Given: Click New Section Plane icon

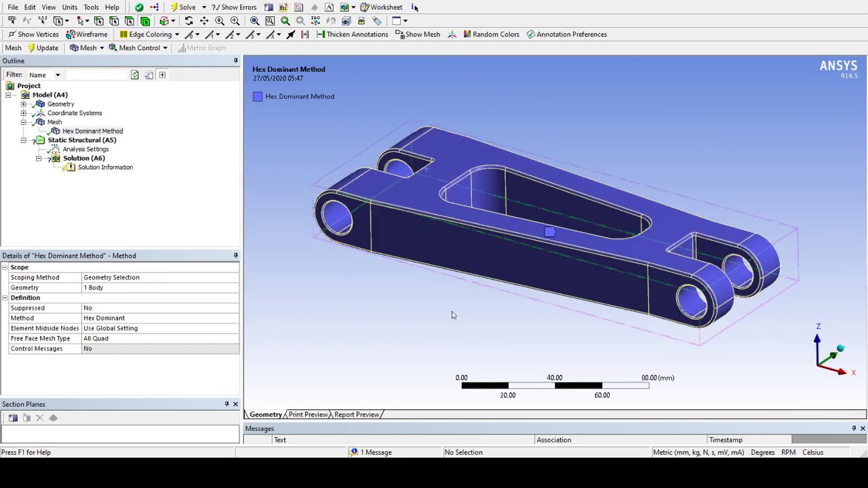Looking at the screenshot, I should pyautogui.click(x=13, y=418).
